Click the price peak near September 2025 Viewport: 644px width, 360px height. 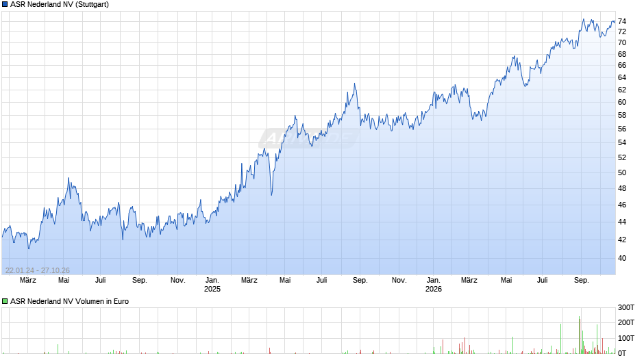(354, 83)
